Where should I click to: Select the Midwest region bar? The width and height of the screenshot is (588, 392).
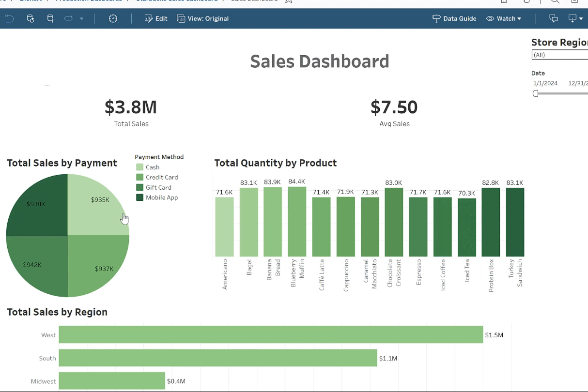point(112,381)
